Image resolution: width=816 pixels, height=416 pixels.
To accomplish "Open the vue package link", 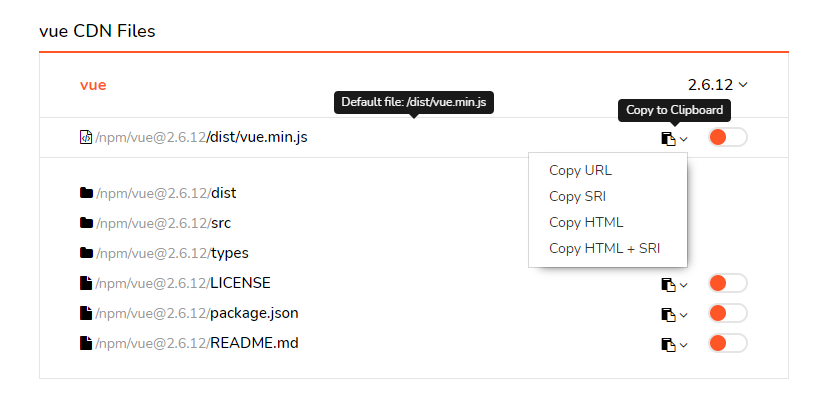I will tap(93, 85).
